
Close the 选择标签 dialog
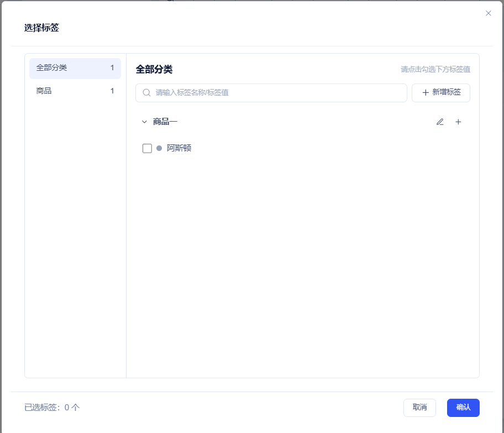pyautogui.click(x=489, y=13)
